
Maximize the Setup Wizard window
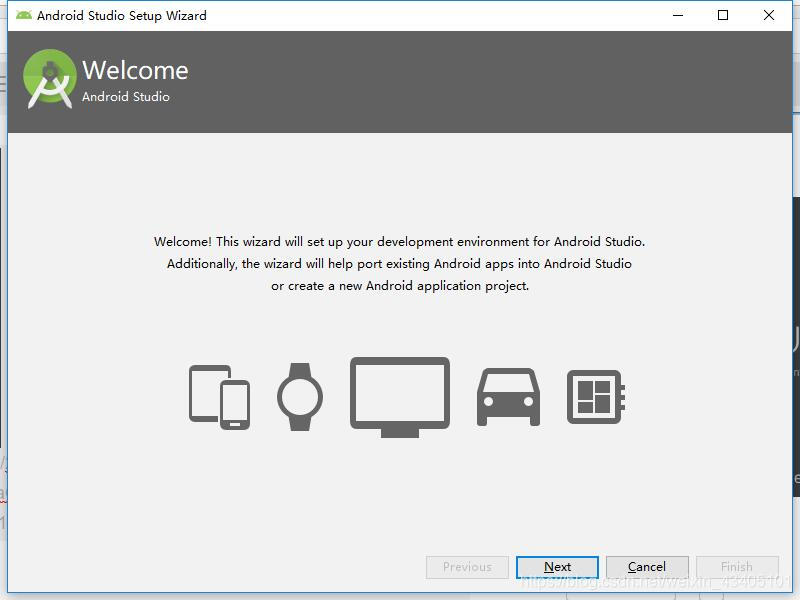coord(723,15)
